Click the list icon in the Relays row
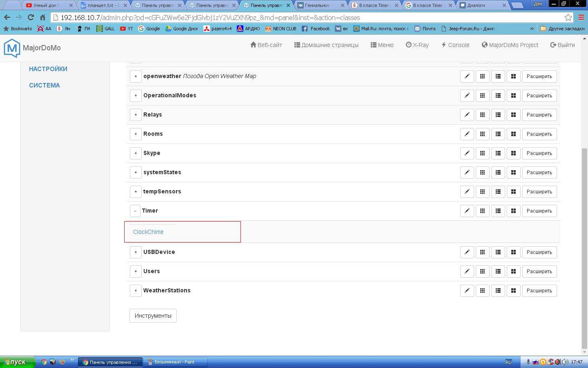The image size is (588, 368). (498, 115)
